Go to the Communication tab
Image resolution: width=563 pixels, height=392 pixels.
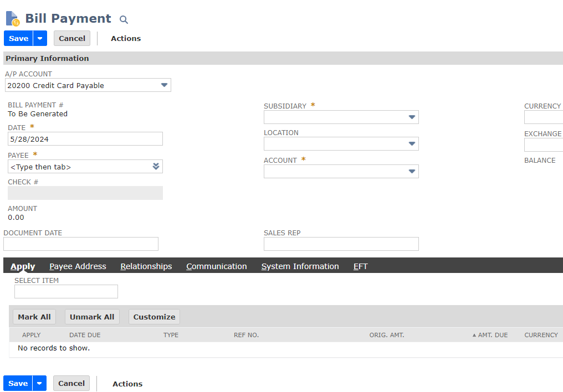(217, 266)
